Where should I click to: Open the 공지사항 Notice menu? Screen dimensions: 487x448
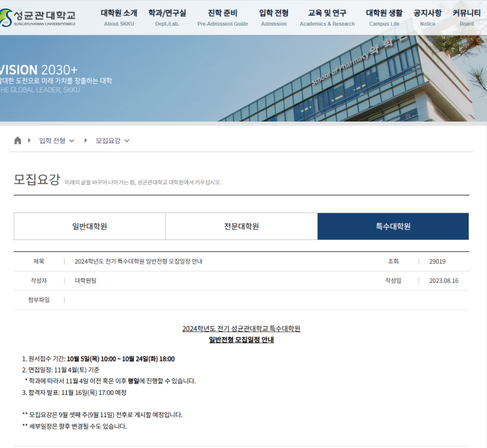427,18
